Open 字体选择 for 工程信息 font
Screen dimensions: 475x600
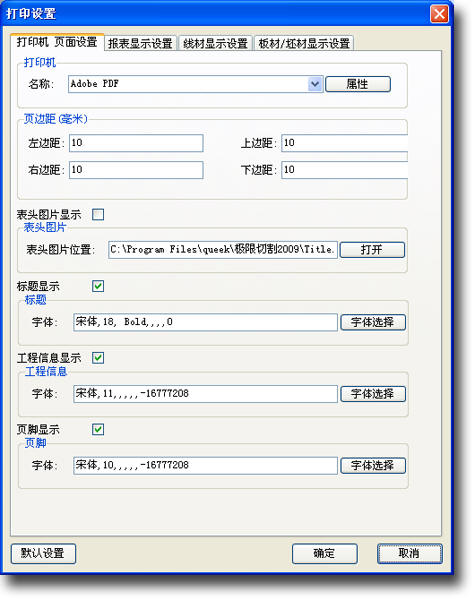tap(373, 394)
